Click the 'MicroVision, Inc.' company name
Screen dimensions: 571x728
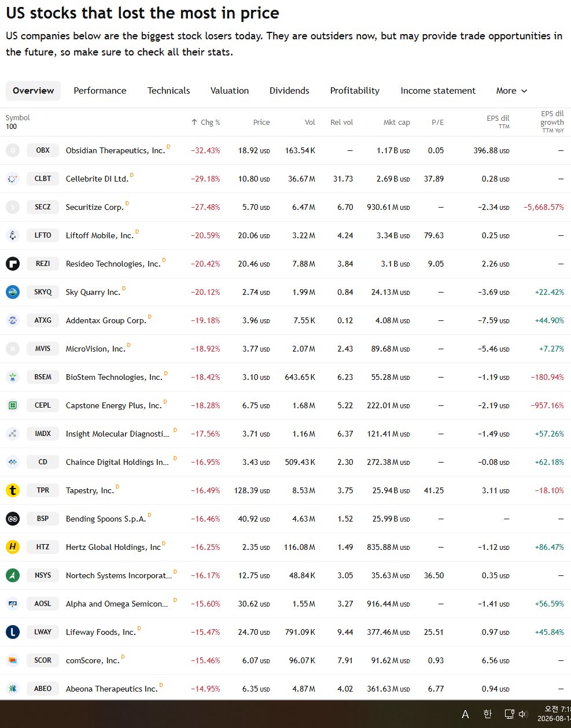tap(95, 349)
